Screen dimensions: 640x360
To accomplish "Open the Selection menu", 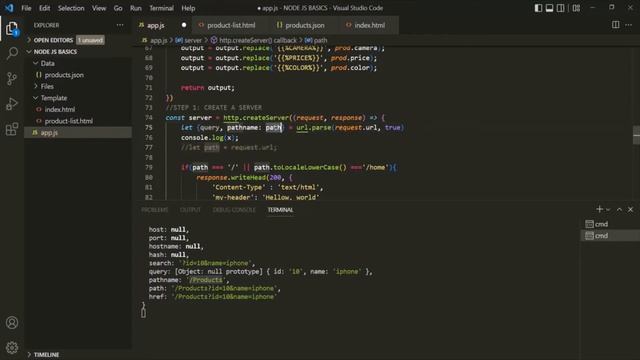I will tap(71, 8).
